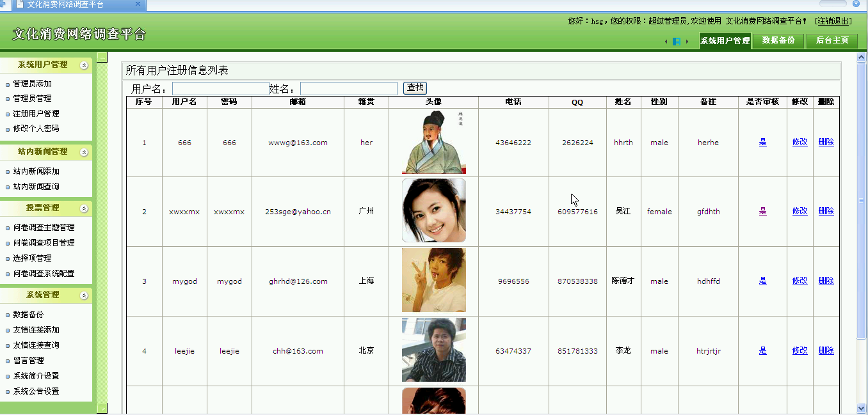Viewport: 868px width, 415px height.
Task: Switch to the 系统用户管理 top tab
Action: pos(725,40)
